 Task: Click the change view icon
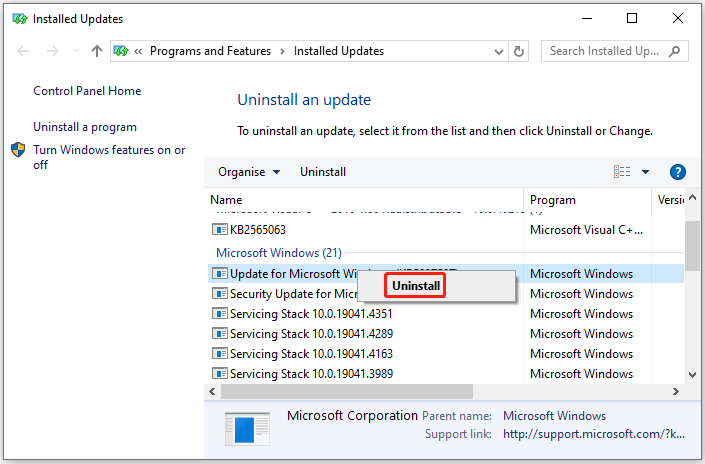point(622,172)
